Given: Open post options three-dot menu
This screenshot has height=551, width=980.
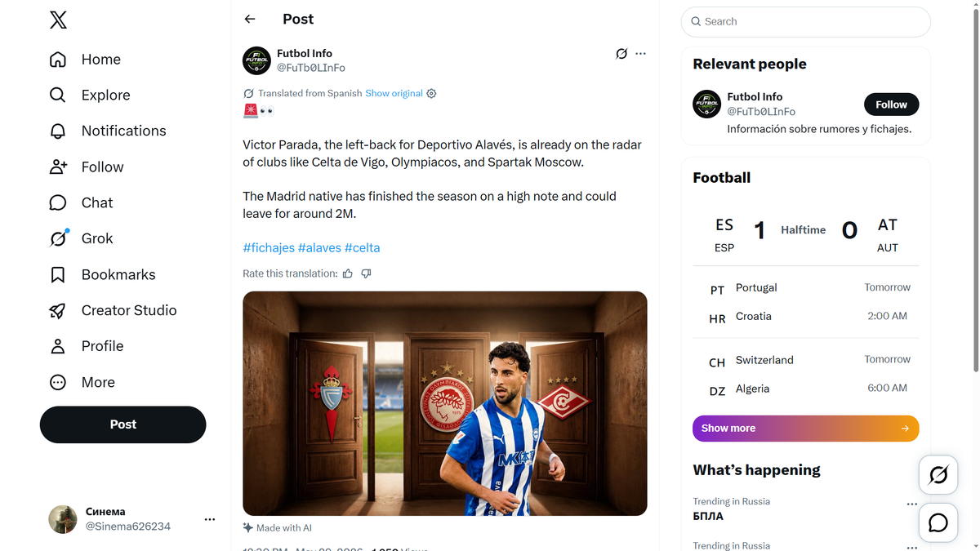Looking at the screenshot, I should click(x=640, y=53).
